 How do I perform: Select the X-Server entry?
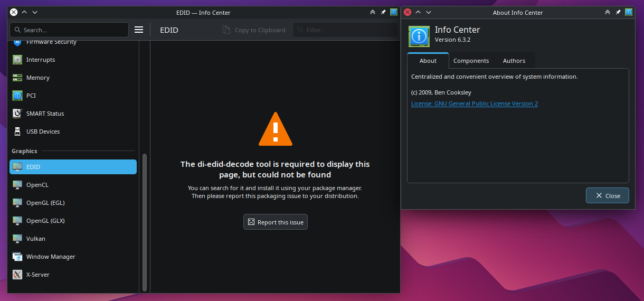click(73, 275)
